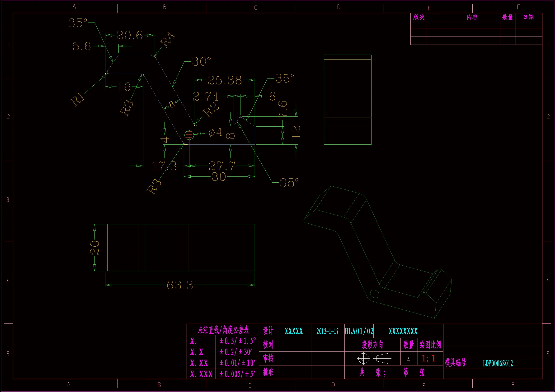Select the 25.38 dimension text

click(225, 80)
